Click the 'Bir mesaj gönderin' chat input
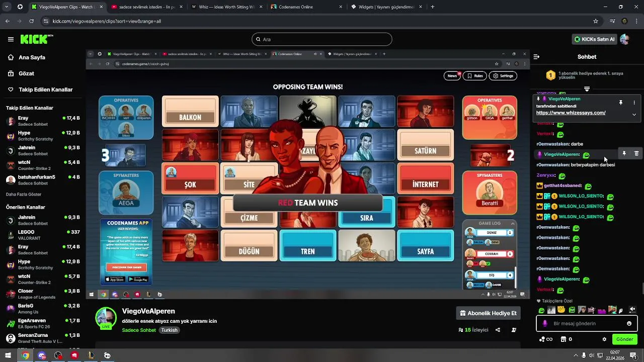The height and width of the screenshot is (362, 644). (x=587, y=323)
